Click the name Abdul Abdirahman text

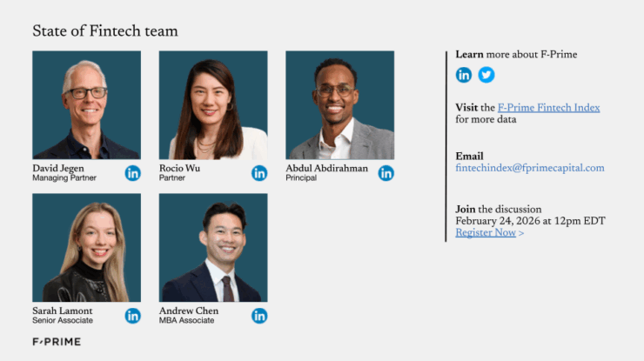tap(326, 168)
